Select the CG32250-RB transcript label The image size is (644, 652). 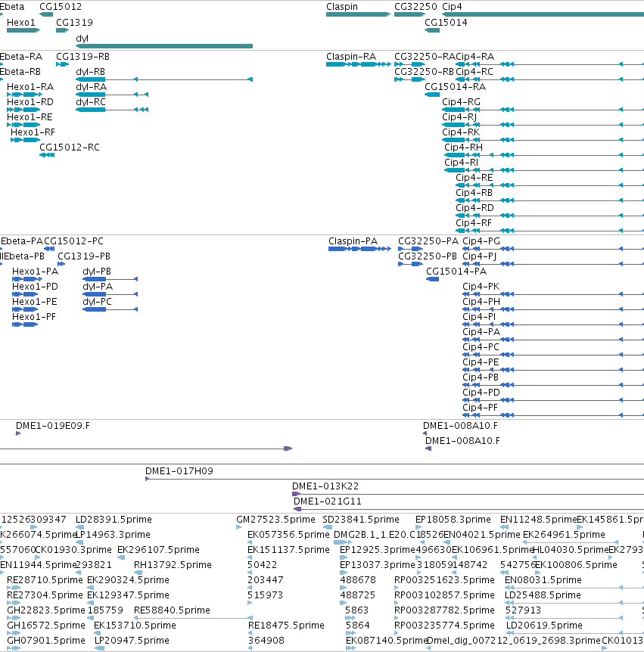tap(424, 72)
